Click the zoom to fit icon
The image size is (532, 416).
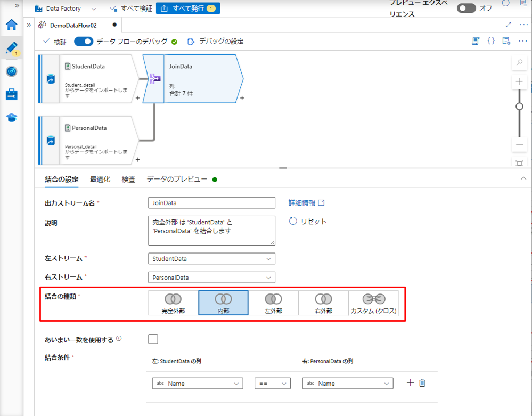(x=519, y=162)
